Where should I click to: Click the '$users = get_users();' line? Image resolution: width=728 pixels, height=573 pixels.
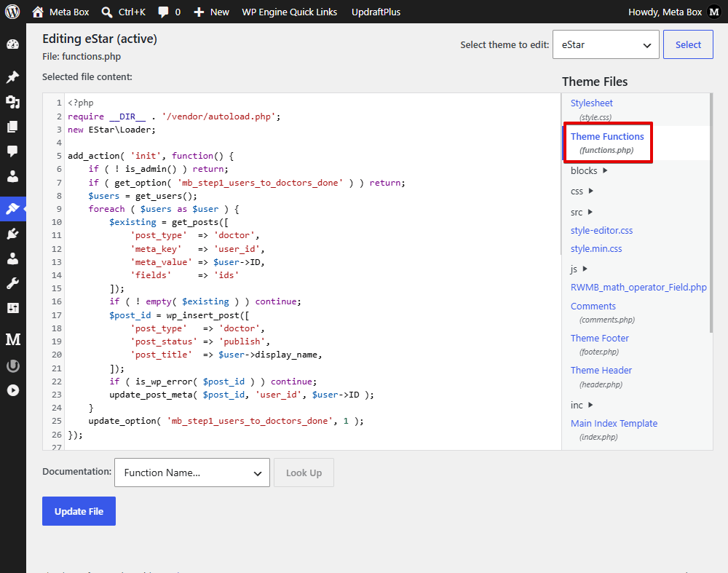[x=143, y=196]
